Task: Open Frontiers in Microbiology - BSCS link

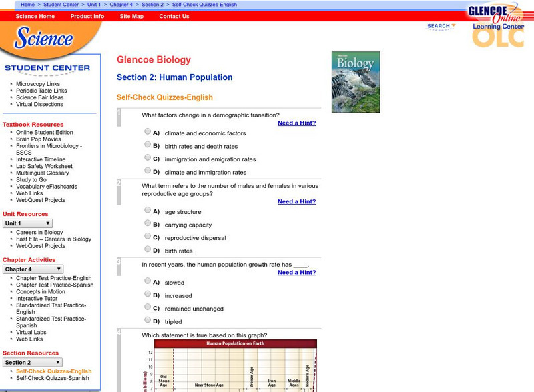Action: (49, 149)
